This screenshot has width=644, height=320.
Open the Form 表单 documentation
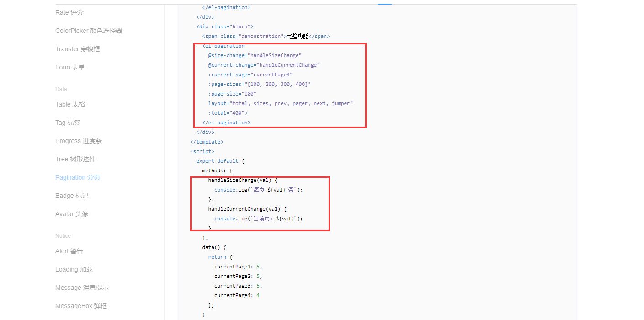pos(69,67)
